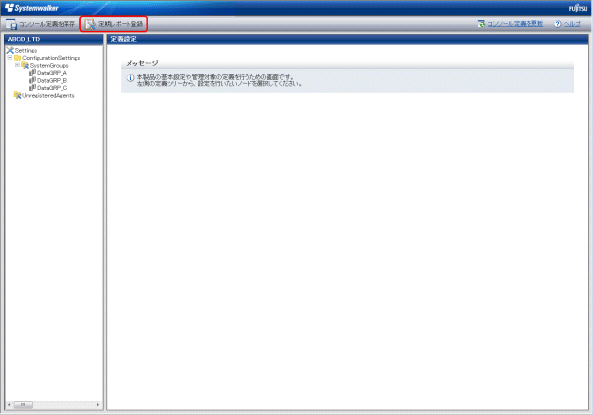The width and height of the screenshot is (593, 415).
Task: Open the ヘルプ help link
Action: pyautogui.click(x=572, y=24)
